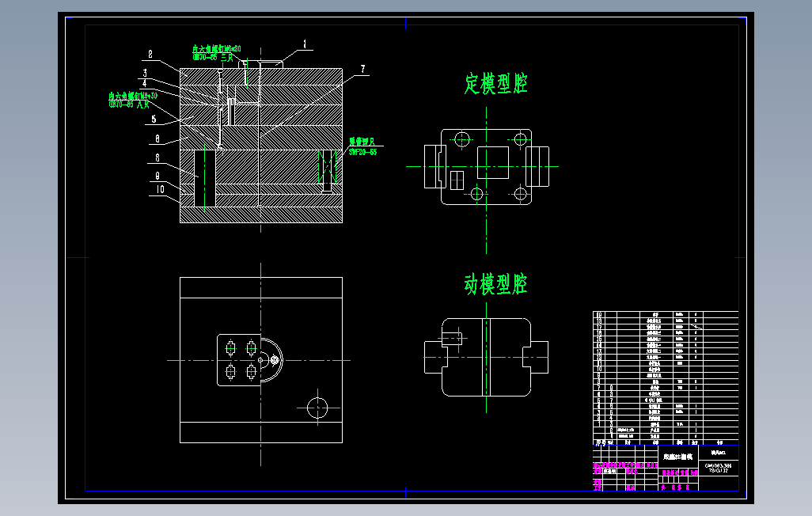Click the green annotation "SWF20-65"
Screen dimensions: 812x516
coord(362,152)
